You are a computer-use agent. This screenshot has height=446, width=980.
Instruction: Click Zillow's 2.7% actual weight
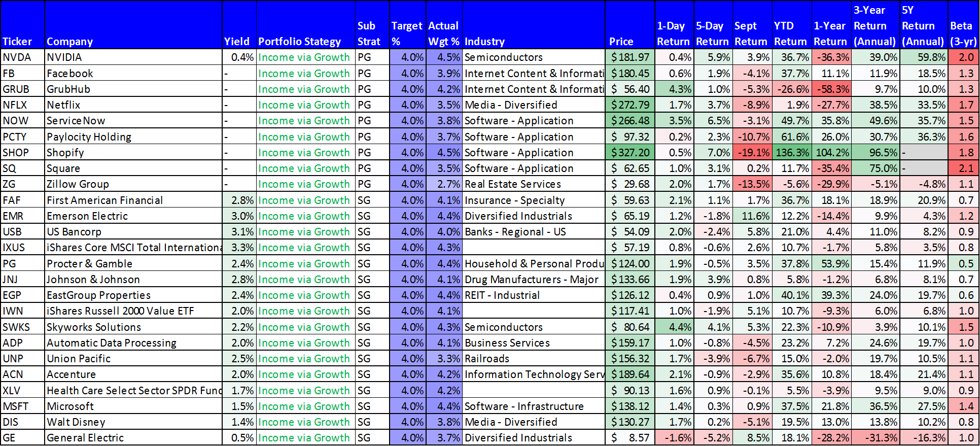tap(444, 184)
